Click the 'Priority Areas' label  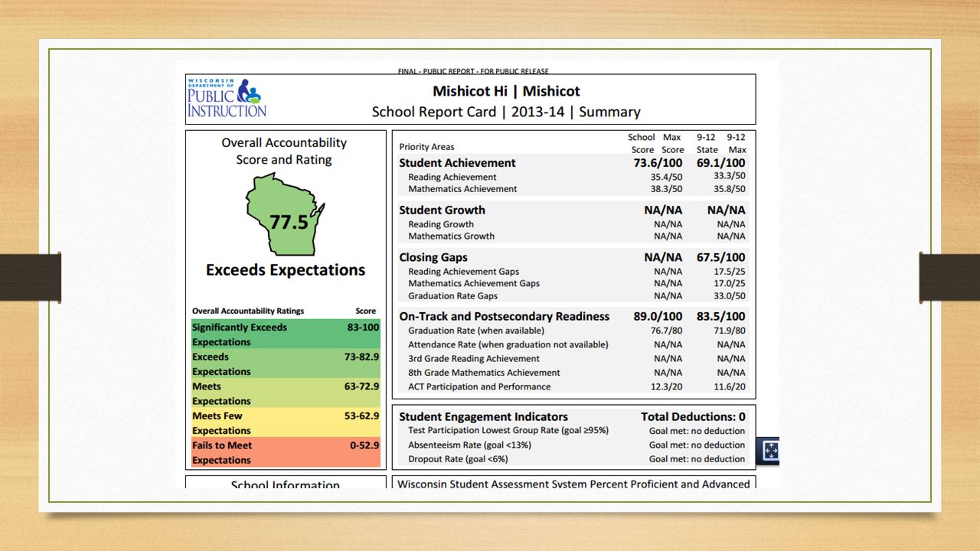click(426, 147)
